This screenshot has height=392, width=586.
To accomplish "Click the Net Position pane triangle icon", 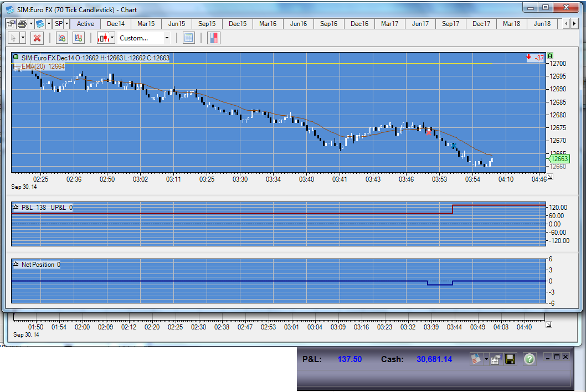I will [16, 264].
